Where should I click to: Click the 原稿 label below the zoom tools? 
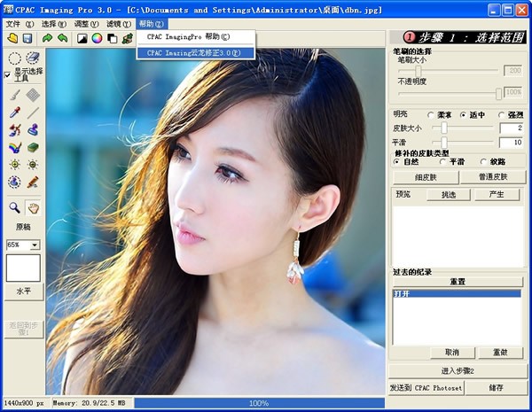click(23, 227)
